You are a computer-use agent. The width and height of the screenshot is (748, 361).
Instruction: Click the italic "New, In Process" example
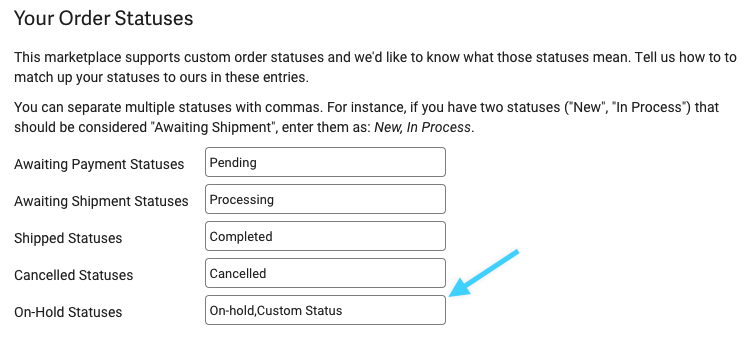tap(423, 128)
